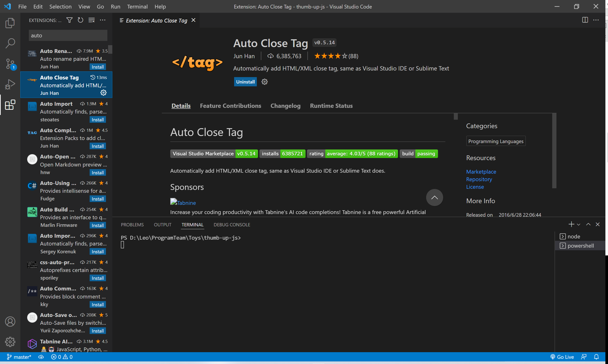Viewport: 608px width, 364px height.
Task: Open Manage gear in activity bar
Action: click(10, 342)
